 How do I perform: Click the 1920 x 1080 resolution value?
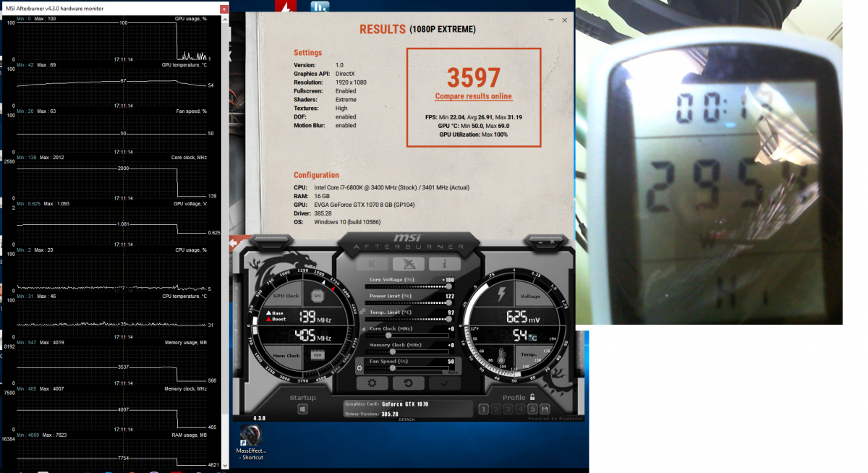[351, 82]
